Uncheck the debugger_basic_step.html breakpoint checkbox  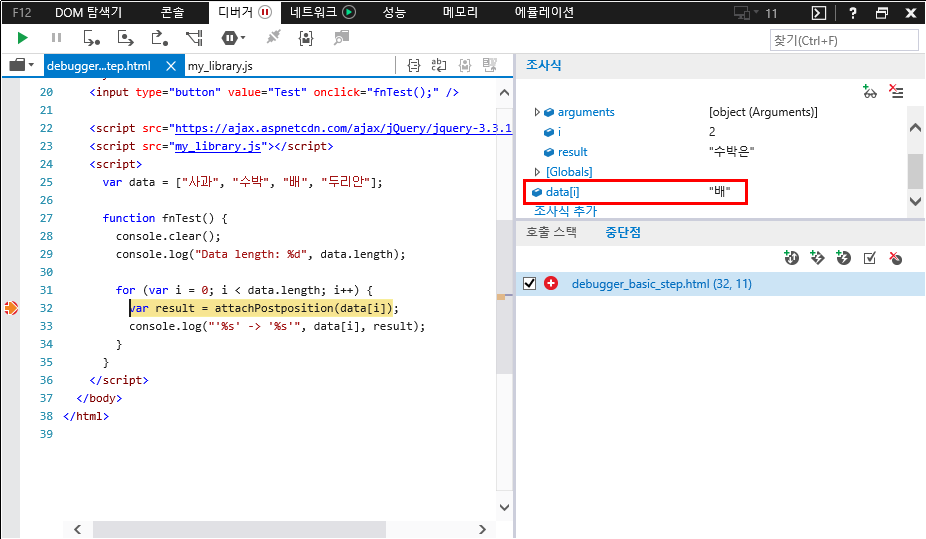530,284
